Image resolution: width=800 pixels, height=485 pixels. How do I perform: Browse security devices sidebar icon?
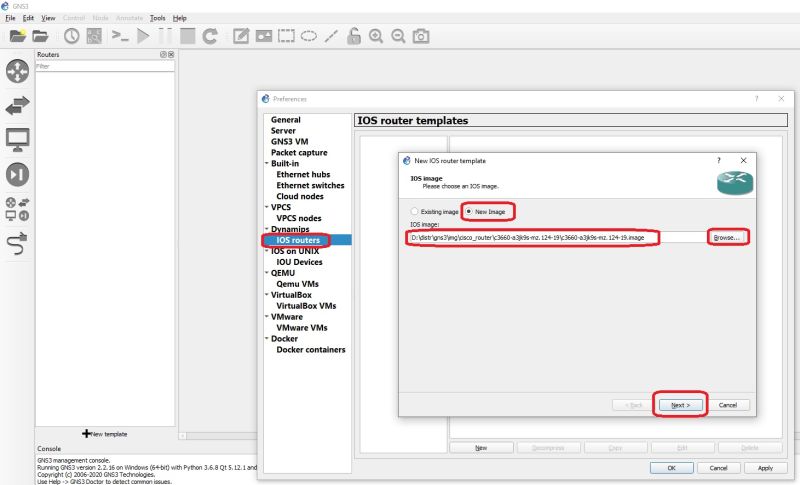tap(17, 174)
